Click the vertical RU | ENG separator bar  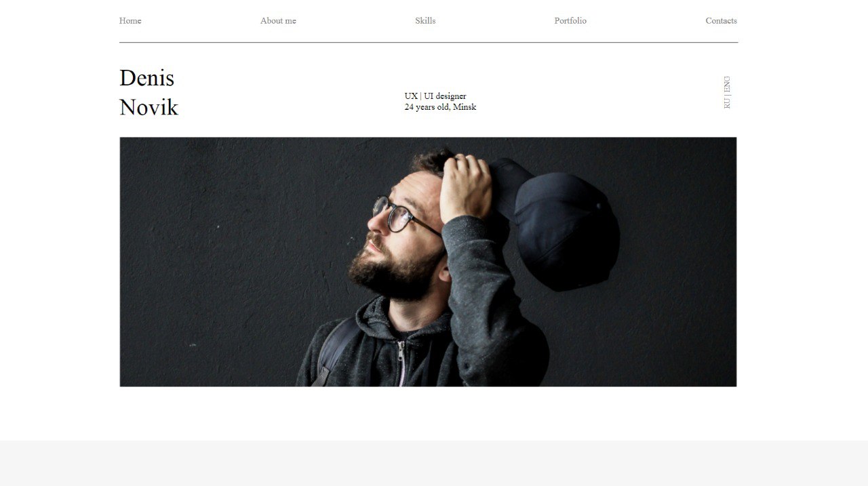click(727, 96)
